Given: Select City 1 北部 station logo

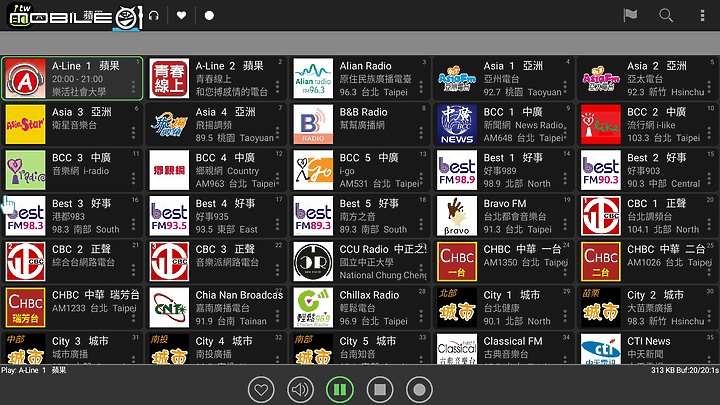Looking at the screenshot, I should [x=457, y=308].
